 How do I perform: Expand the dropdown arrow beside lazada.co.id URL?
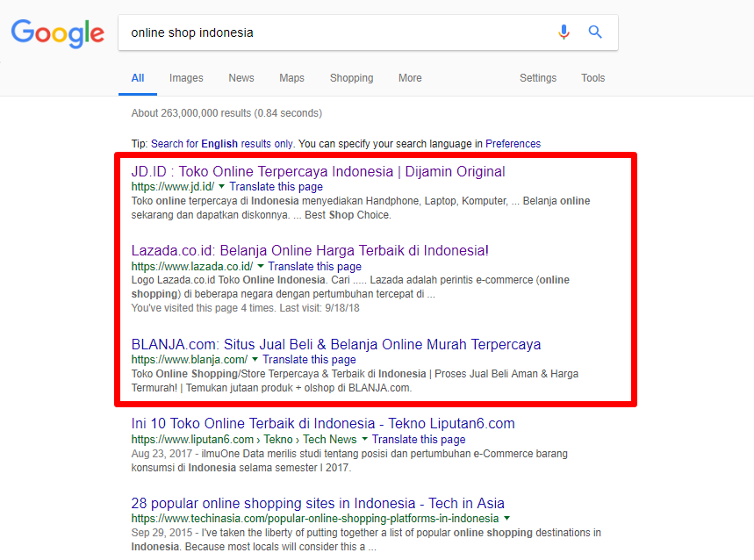coord(261,266)
